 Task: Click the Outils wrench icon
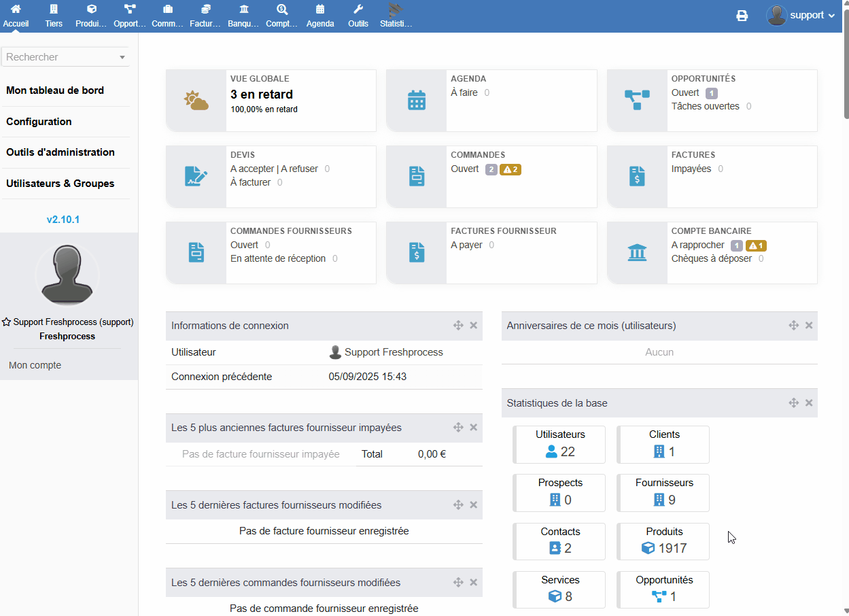(358, 10)
